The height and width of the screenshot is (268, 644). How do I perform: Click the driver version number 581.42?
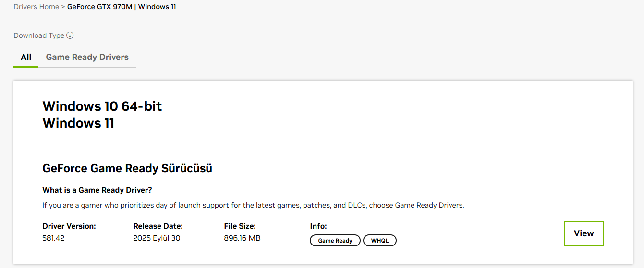tap(53, 238)
